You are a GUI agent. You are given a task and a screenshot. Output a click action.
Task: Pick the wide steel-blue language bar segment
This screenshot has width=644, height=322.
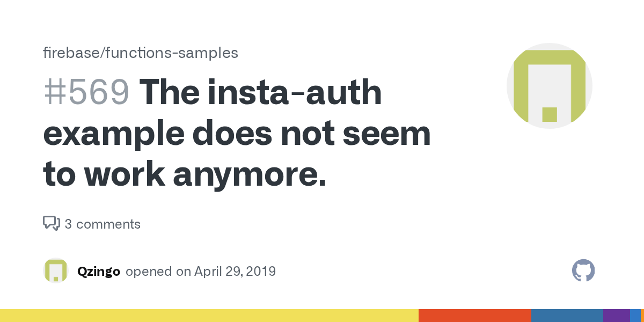coord(567,316)
